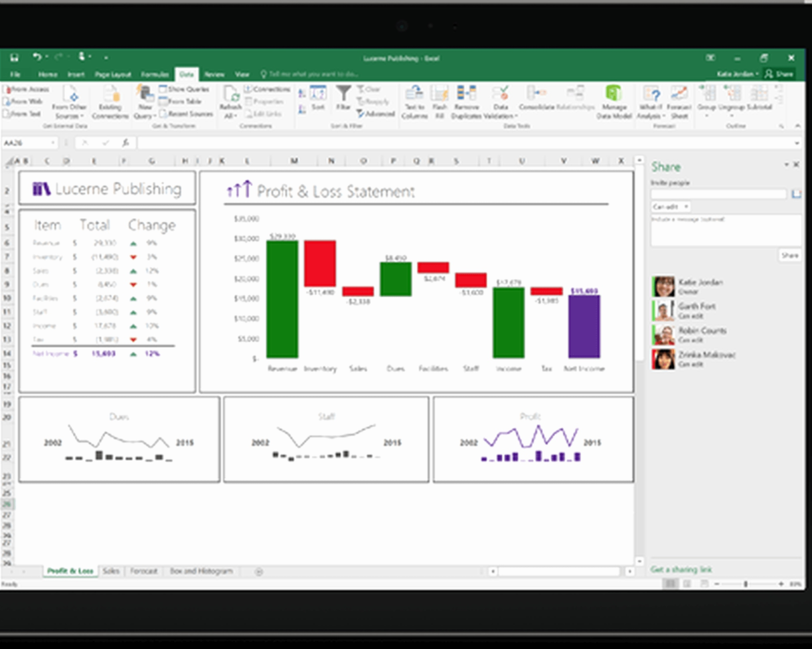This screenshot has width=812, height=649.
Task: Open the Name Box dropdown arrow
Action: (x=53, y=143)
